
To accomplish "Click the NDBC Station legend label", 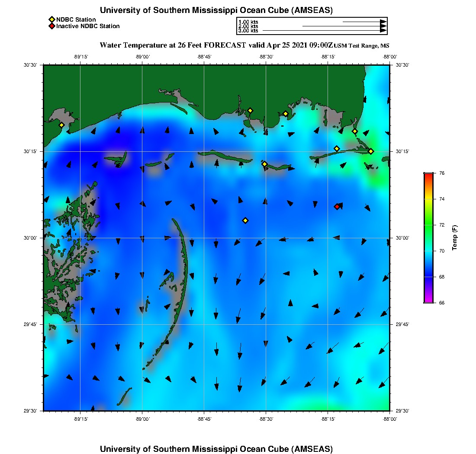I will click(x=76, y=20).
